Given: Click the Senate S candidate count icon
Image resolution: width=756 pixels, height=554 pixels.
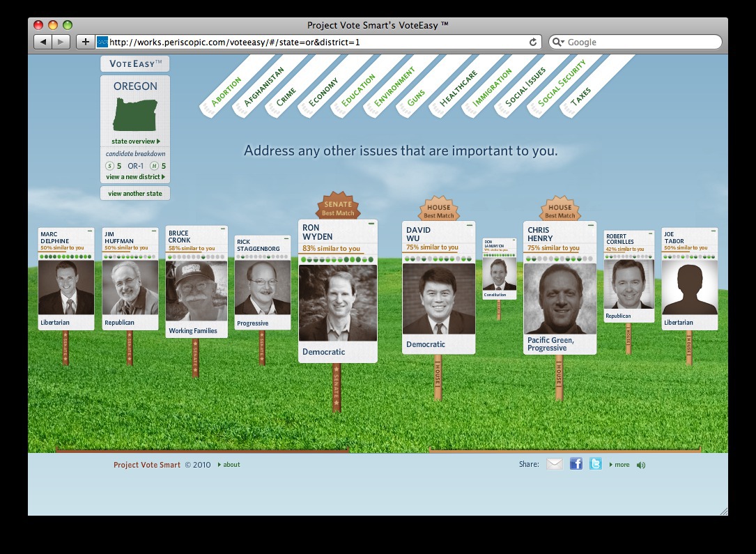Looking at the screenshot, I should coord(109,166).
